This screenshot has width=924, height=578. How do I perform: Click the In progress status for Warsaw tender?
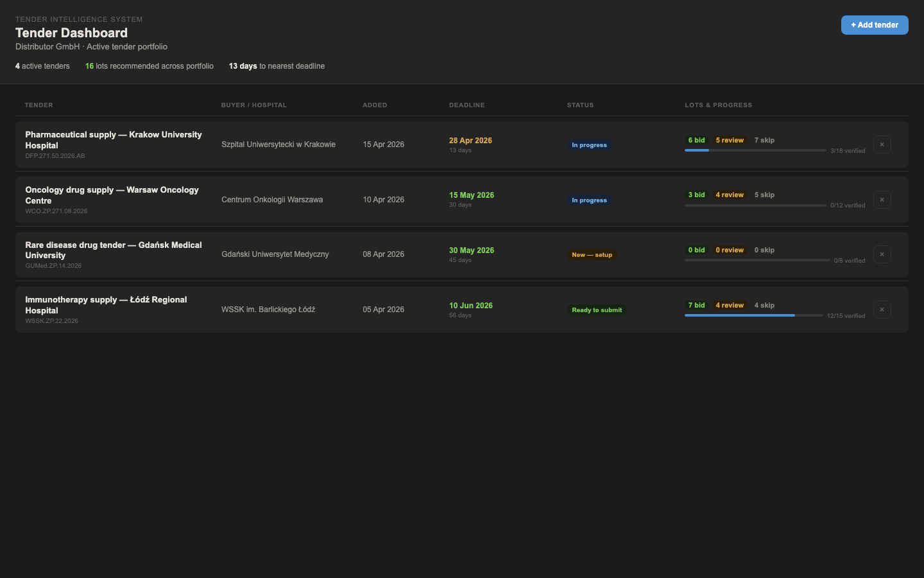[589, 200]
